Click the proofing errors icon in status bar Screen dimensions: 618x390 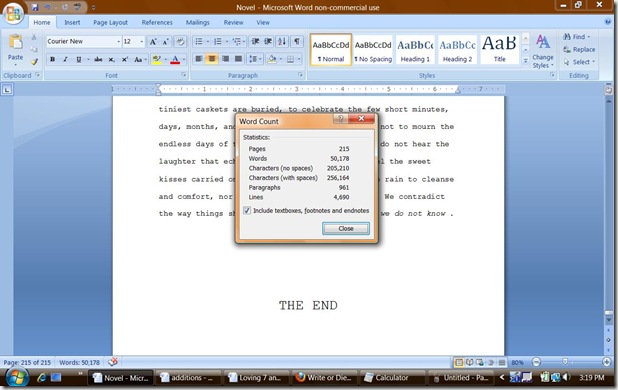click(113, 362)
